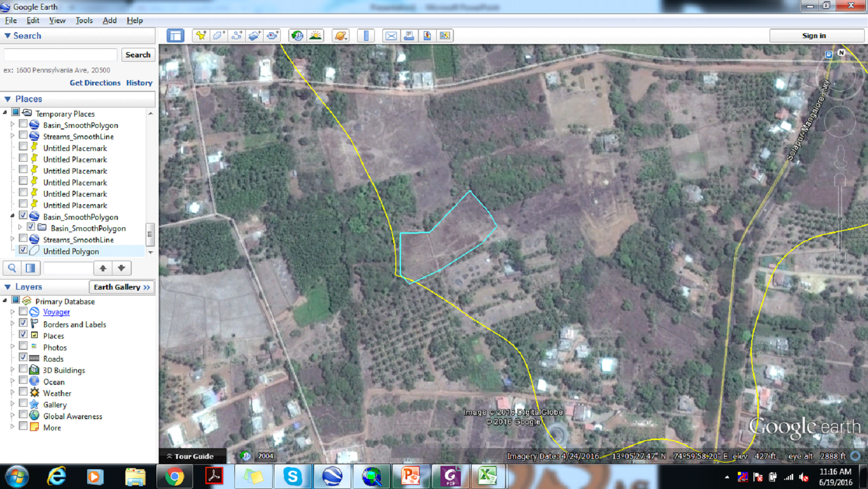Collapse the Places panel
868x489 pixels.
pyautogui.click(x=8, y=99)
